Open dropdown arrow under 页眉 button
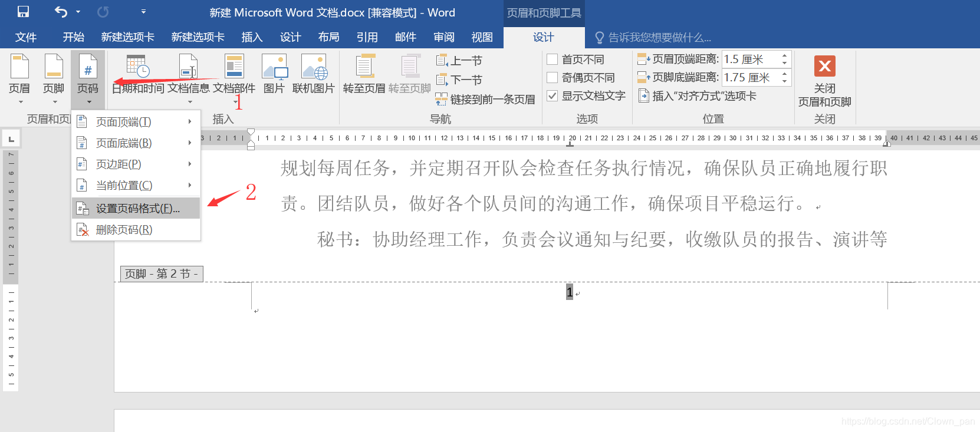 click(20, 102)
